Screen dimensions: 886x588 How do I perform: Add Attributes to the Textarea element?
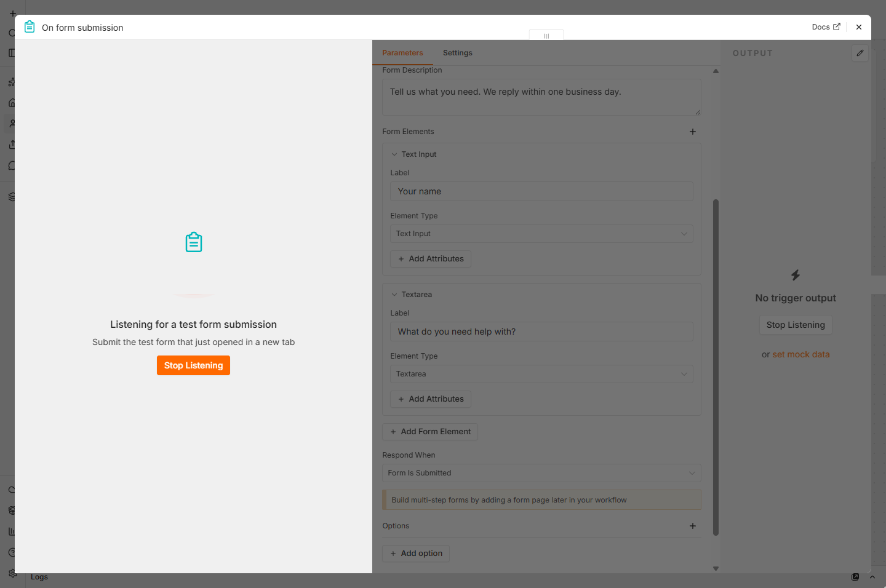click(431, 399)
